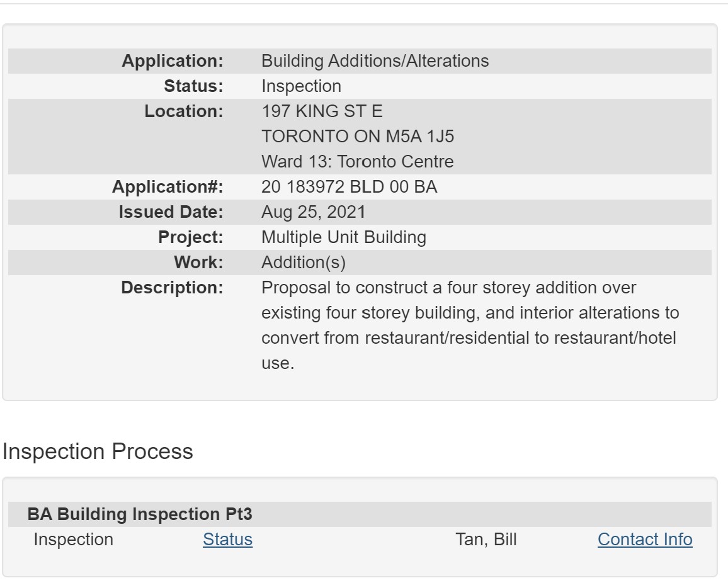Click the Ward 13: Toronto Centre text
This screenshot has height=583, width=728.
[x=357, y=162]
